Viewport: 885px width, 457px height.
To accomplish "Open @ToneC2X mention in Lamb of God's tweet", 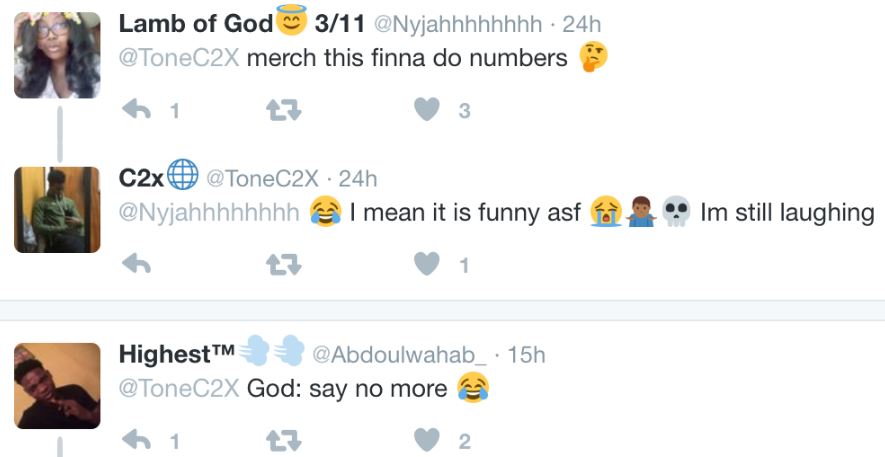I will click(179, 58).
